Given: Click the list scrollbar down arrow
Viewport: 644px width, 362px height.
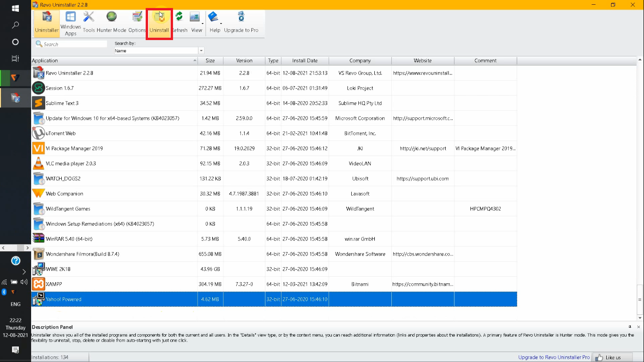Looking at the screenshot, I should 640,318.
